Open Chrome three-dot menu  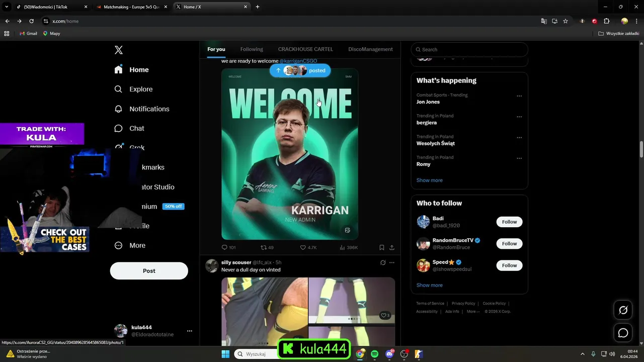tap(636, 21)
